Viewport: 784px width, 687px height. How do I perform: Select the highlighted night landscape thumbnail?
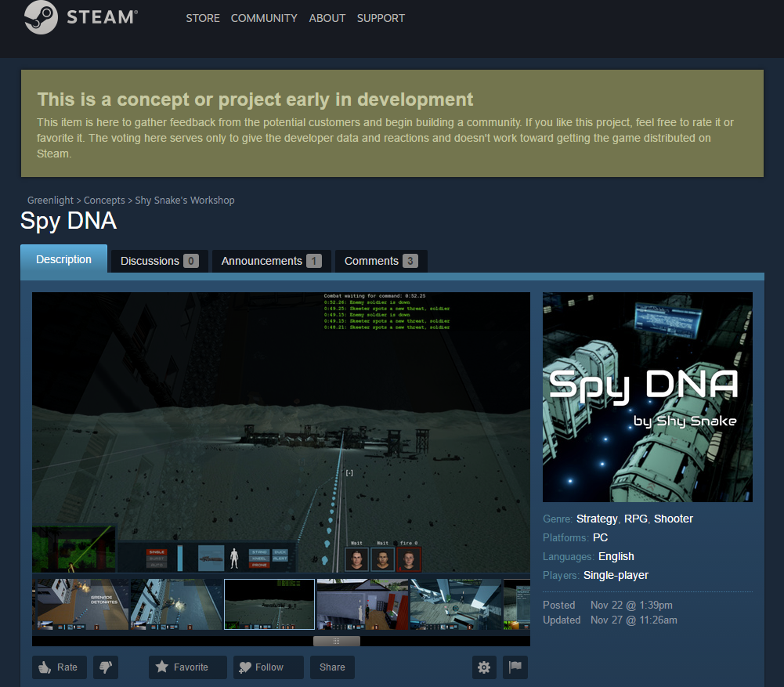point(269,604)
